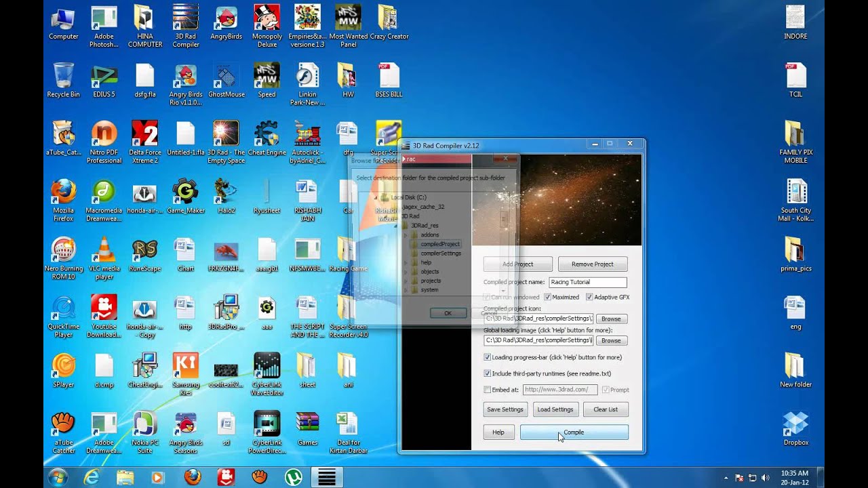This screenshot has width=868, height=488.
Task: Browse for compiled project icon
Action: point(611,319)
